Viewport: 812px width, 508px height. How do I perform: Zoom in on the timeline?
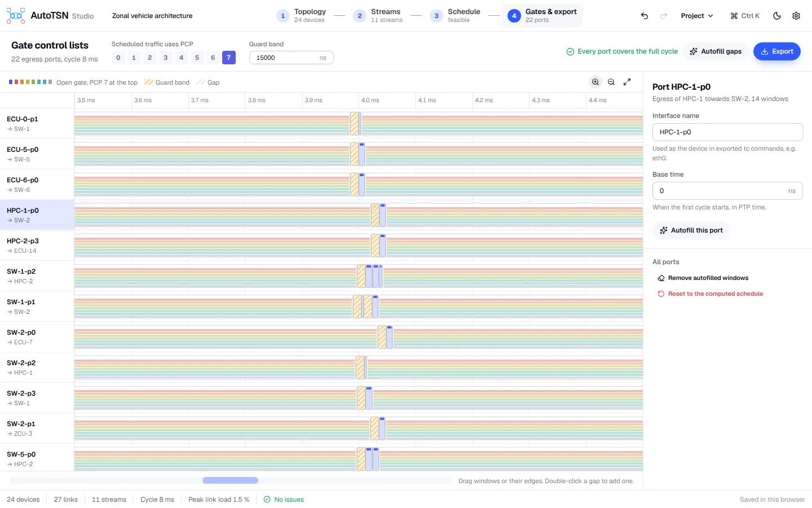point(595,82)
